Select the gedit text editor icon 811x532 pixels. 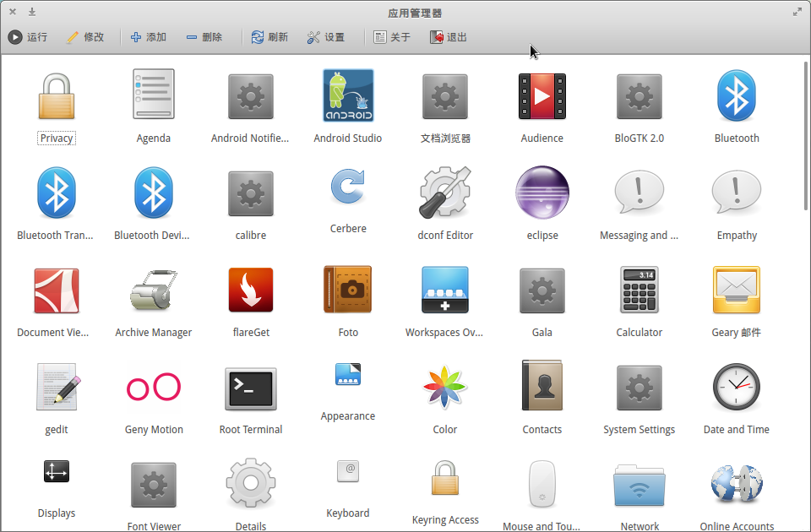57,386
